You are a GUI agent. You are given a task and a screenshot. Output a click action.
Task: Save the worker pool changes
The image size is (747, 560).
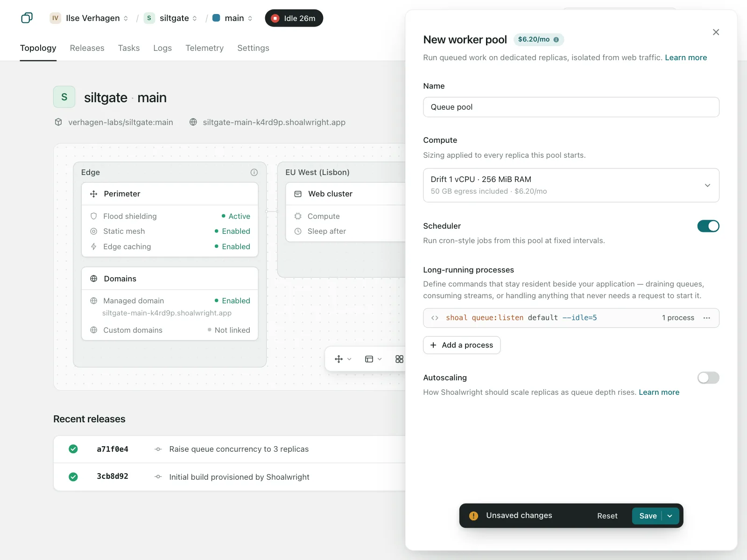(648, 516)
